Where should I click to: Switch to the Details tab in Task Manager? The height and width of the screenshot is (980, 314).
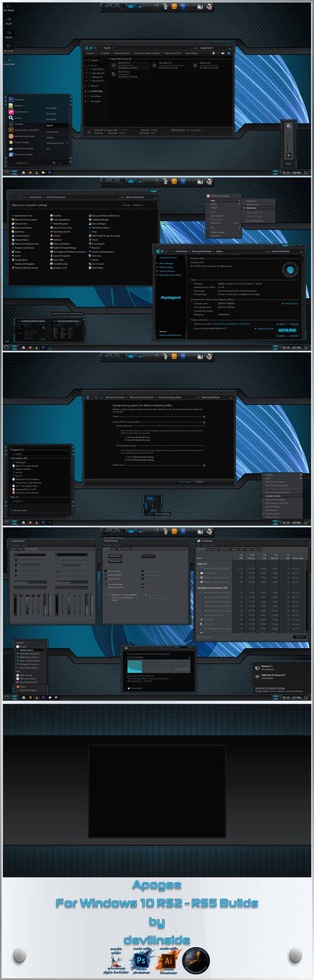(x=249, y=549)
